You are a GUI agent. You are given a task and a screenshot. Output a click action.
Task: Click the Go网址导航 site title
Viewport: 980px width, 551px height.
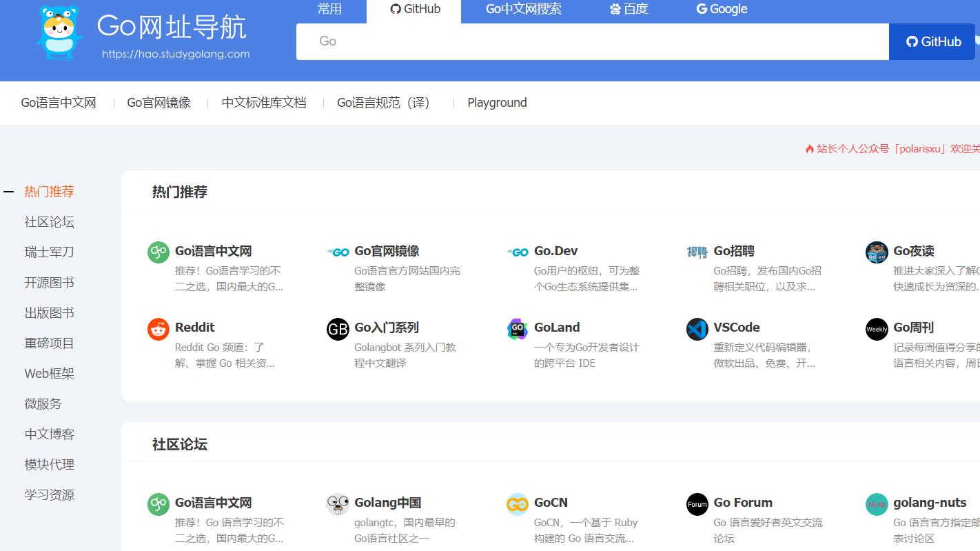[172, 26]
